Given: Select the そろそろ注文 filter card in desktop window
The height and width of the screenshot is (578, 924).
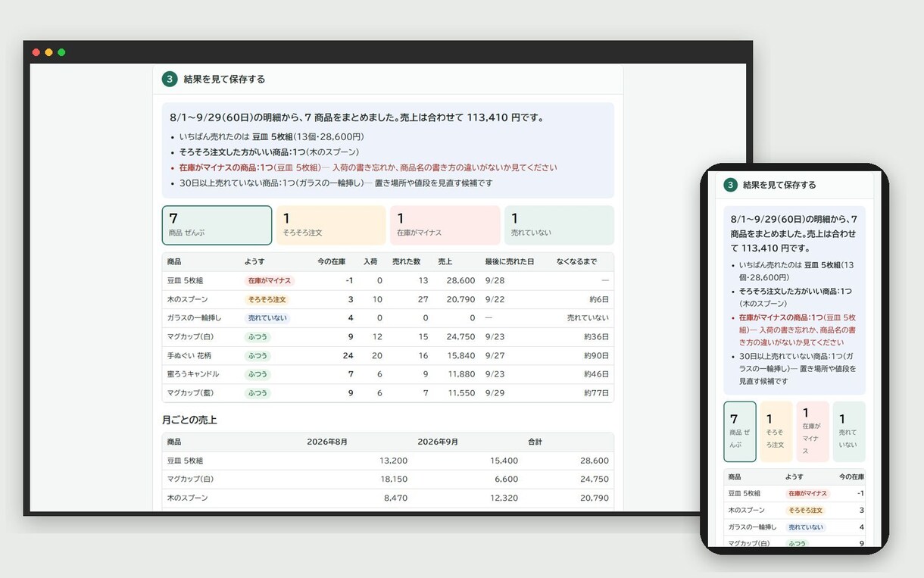Looking at the screenshot, I should tap(331, 225).
